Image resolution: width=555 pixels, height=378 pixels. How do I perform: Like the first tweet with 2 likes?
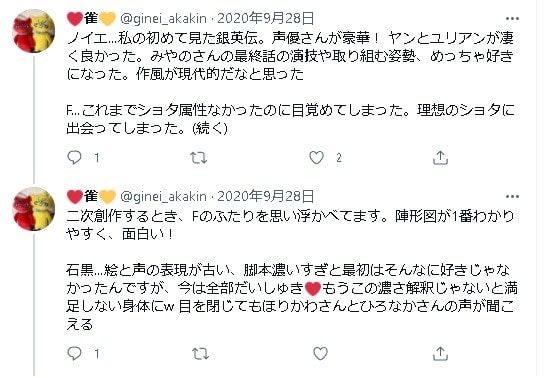(x=316, y=158)
